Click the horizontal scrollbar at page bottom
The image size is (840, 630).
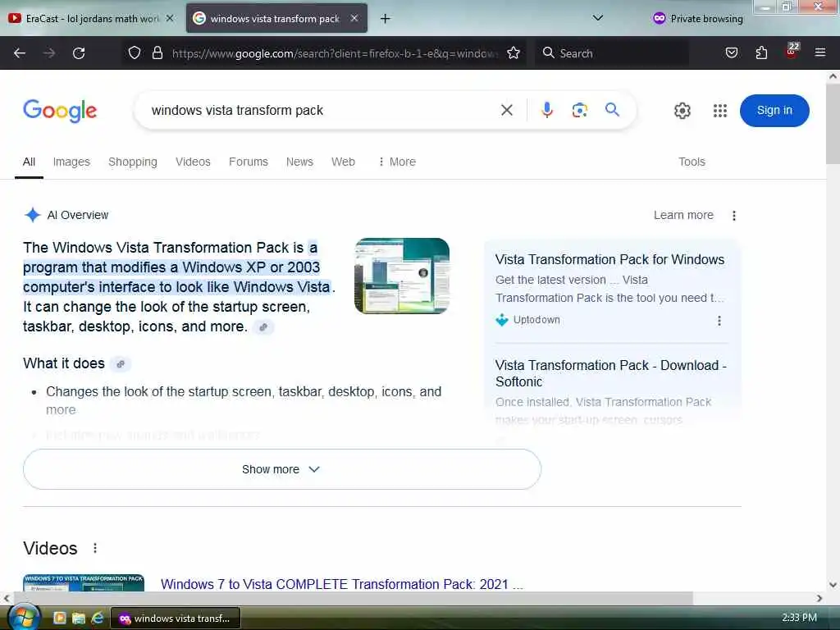point(354,598)
